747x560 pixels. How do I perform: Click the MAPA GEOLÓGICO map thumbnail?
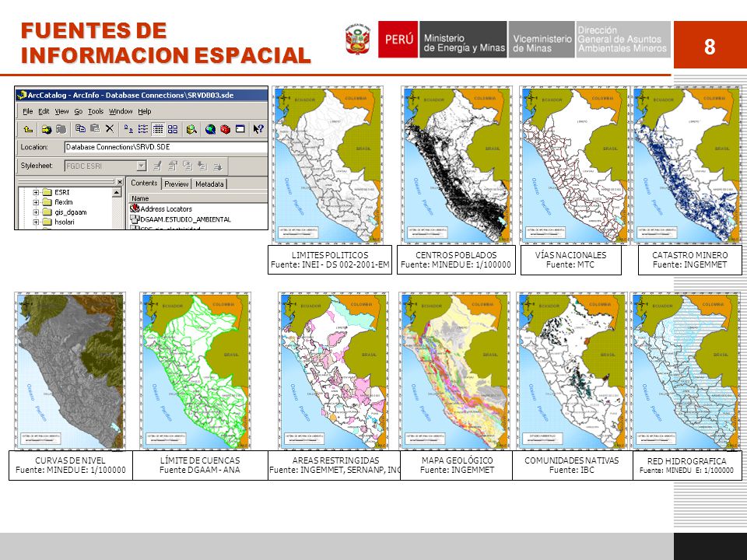pyautogui.click(x=454, y=370)
